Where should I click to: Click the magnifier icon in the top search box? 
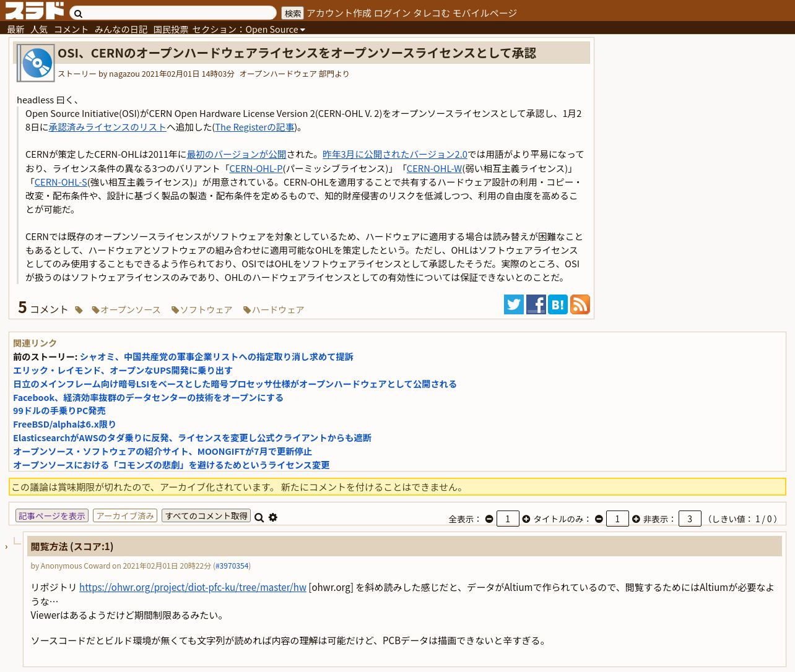78,14
